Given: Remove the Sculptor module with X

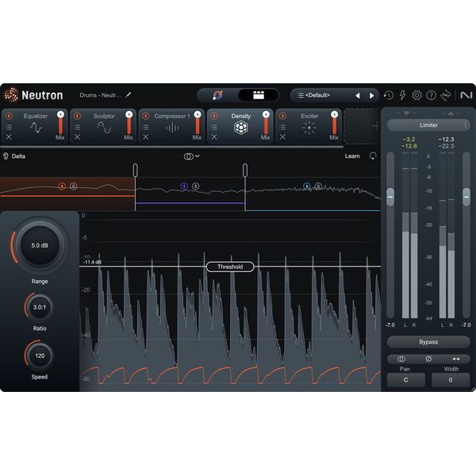Looking at the screenshot, I should pyautogui.click(x=78, y=137).
